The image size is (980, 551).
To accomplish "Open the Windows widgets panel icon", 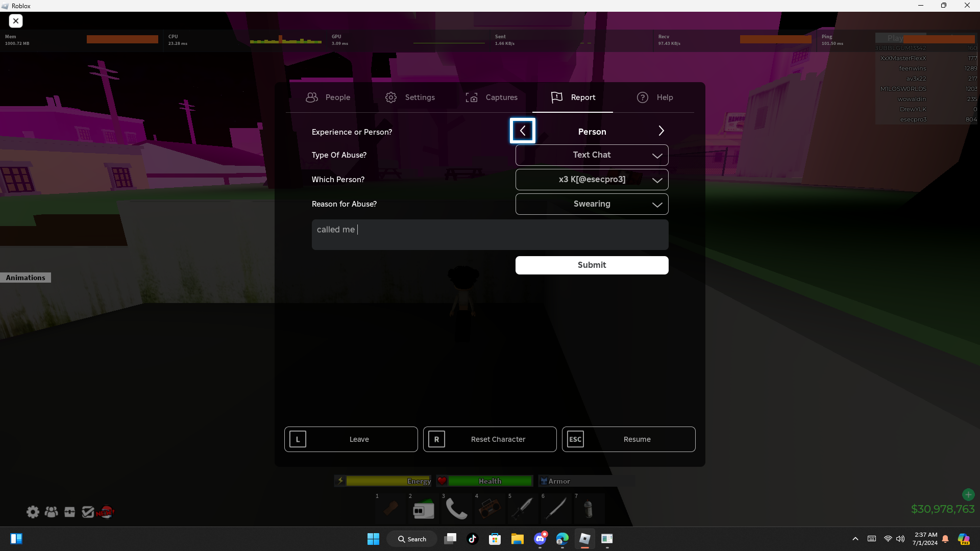I will point(16,539).
